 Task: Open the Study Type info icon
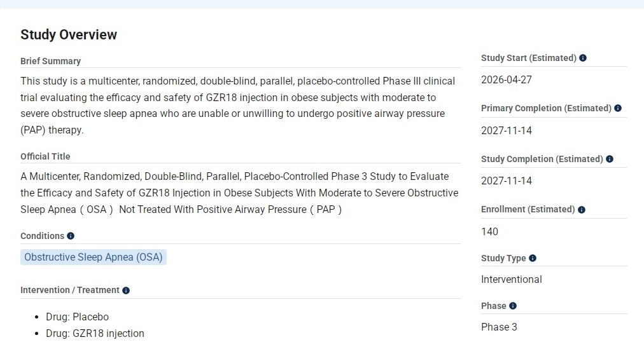pos(533,258)
